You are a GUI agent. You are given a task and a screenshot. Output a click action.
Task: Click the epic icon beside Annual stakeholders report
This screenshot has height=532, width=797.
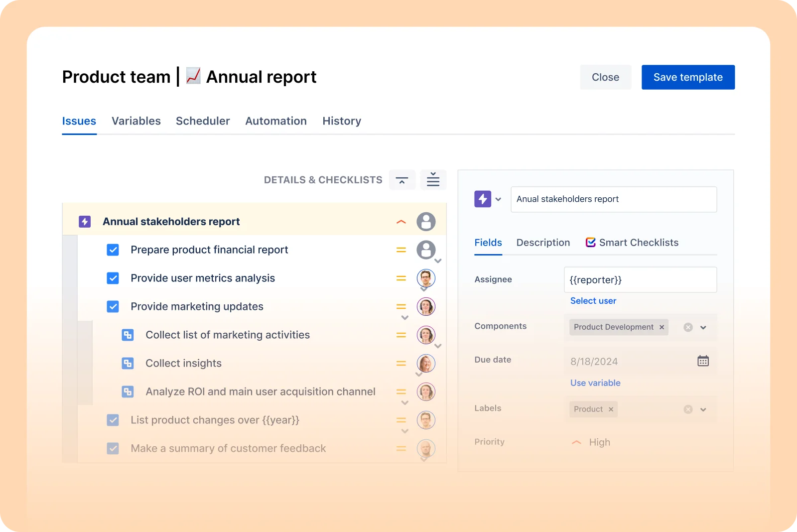(85, 222)
